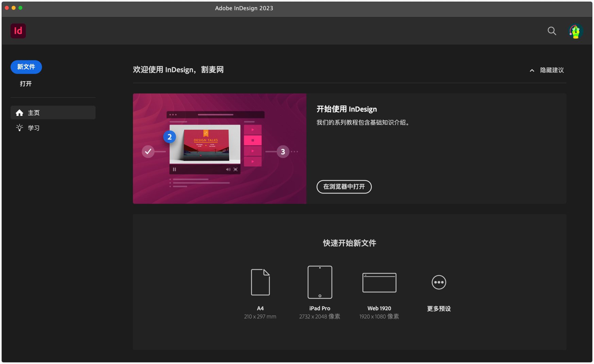Image resolution: width=594 pixels, height=364 pixels.
Task: Click the InDesign Id logo icon
Action: [18, 31]
